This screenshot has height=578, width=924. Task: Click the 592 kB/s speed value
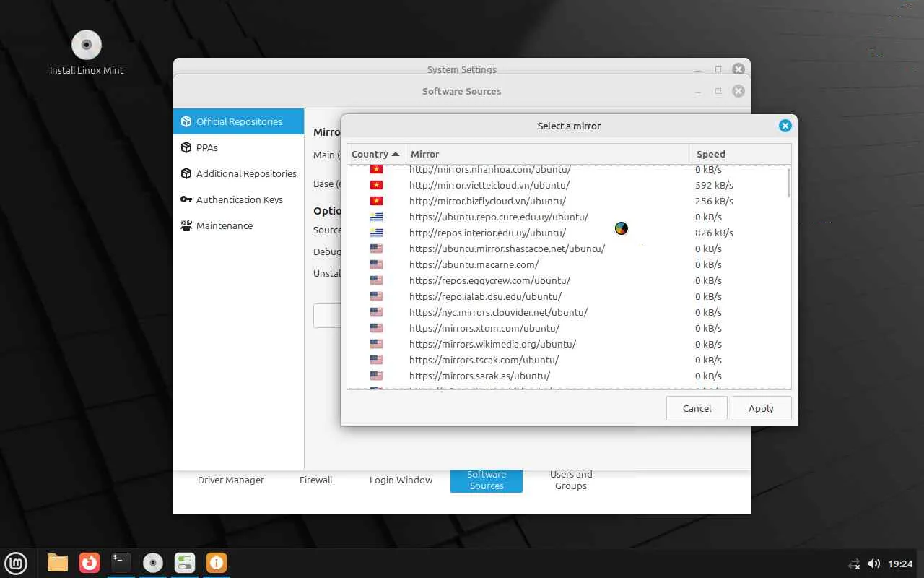pos(714,185)
